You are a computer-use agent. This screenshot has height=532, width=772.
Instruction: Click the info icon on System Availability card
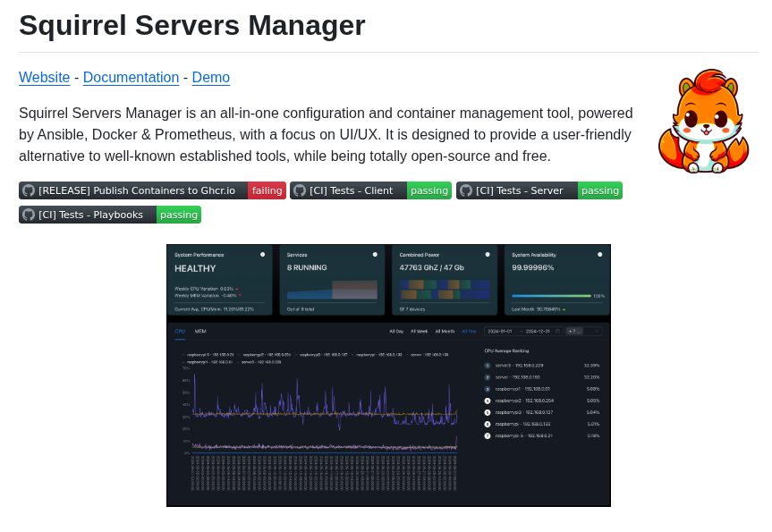click(x=599, y=255)
